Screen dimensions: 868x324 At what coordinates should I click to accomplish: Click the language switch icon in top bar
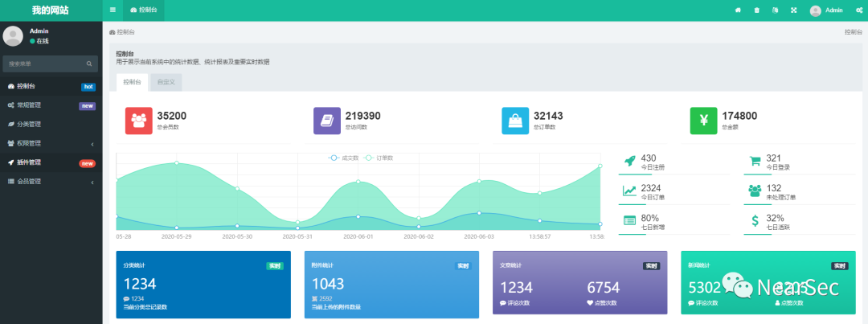775,10
